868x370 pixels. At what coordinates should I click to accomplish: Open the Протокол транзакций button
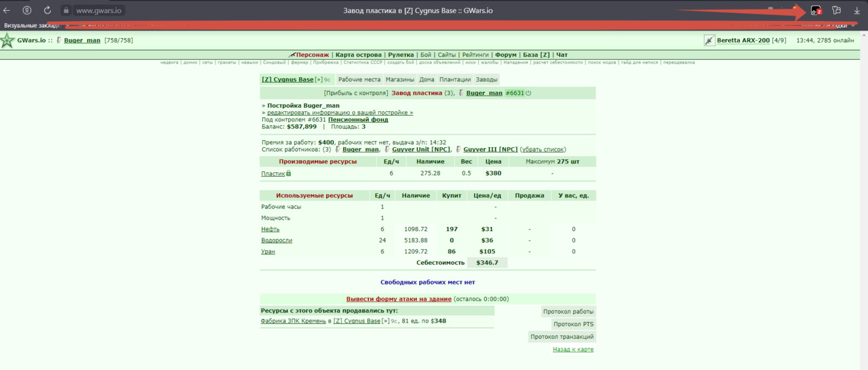pos(562,337)
